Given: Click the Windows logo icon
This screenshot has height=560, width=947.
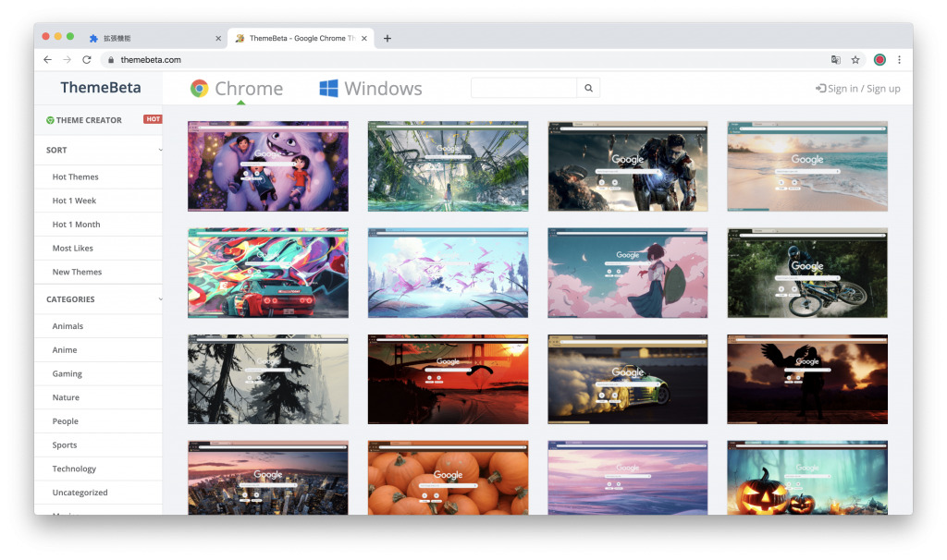Looking at the screenshot, I should [328, 88].
